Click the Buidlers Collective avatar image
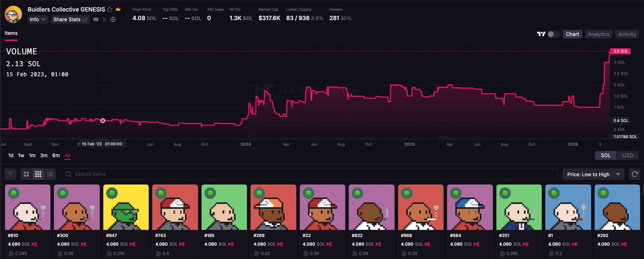644x259 pixels. point(14,14)
